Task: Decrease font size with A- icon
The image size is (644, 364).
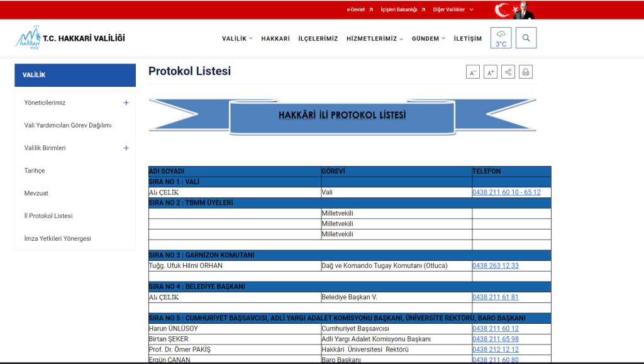Action: click(473, 72)
